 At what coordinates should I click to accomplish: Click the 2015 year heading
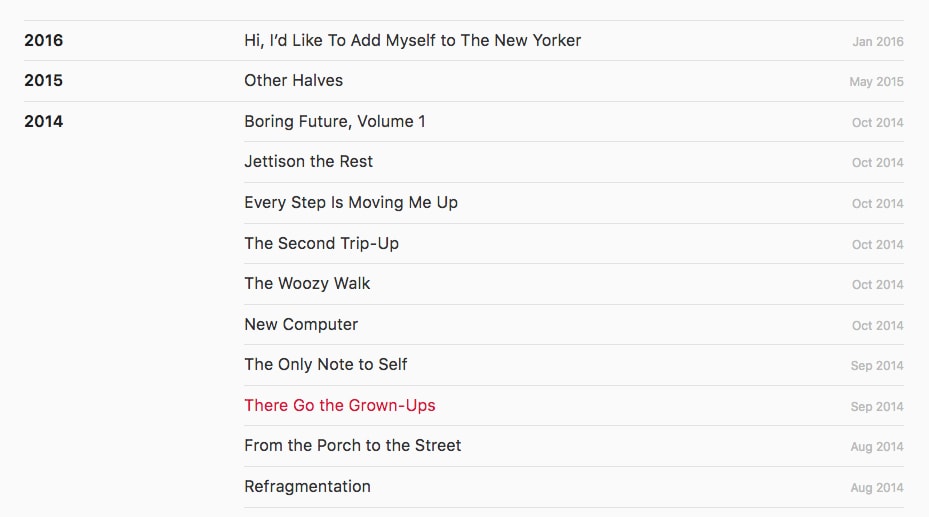click(43, 81)
